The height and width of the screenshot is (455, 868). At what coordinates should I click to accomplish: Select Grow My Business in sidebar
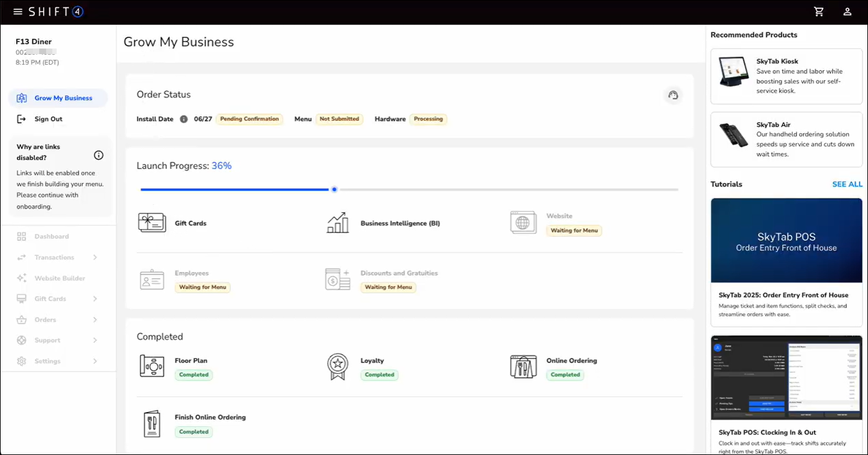(x=63, y=98)
